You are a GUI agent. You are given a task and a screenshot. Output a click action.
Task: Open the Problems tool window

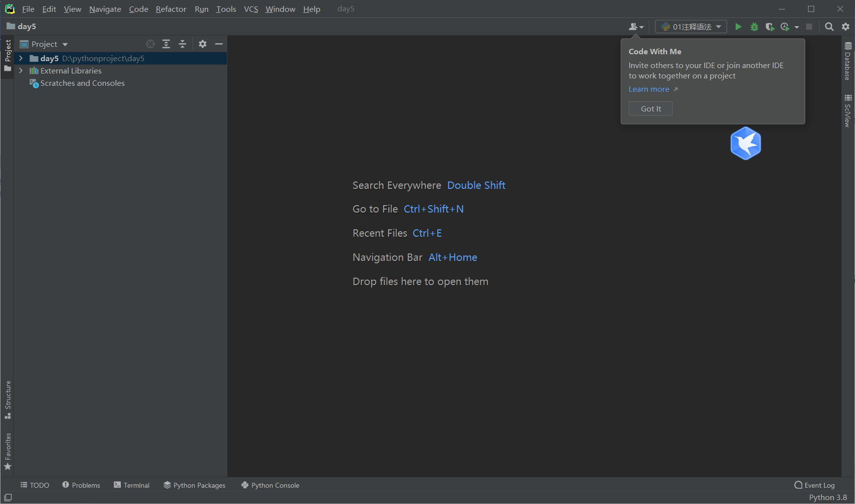coord(81,485)
